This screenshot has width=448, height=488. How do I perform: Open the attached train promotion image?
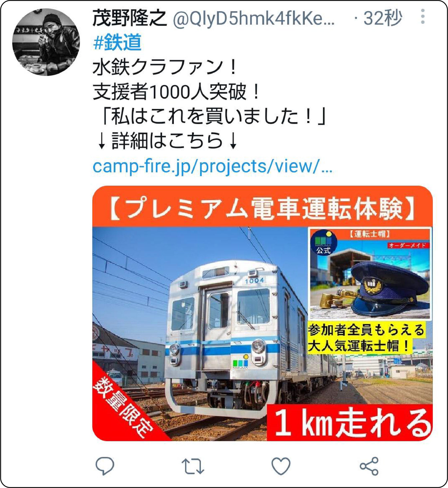click(x=262, y=313)
